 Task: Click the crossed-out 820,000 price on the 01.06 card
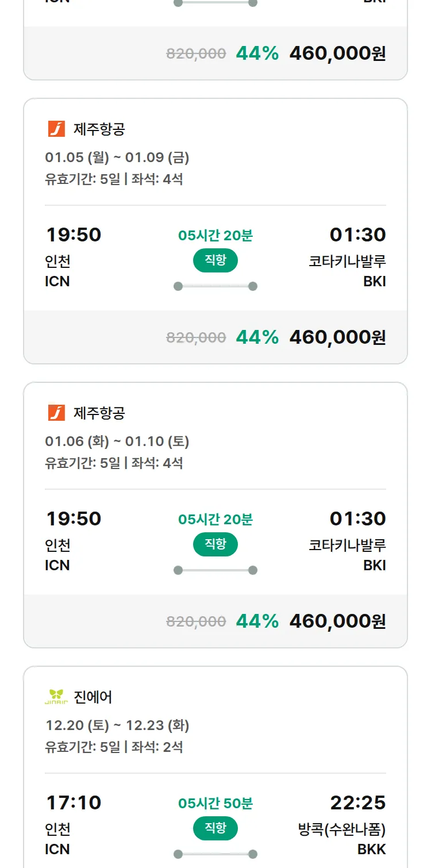click(x=196, y=621)
